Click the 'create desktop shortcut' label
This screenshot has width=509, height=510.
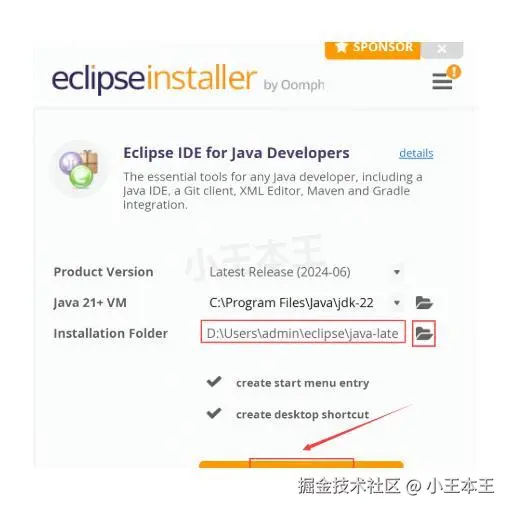click(x=302, y=414)
